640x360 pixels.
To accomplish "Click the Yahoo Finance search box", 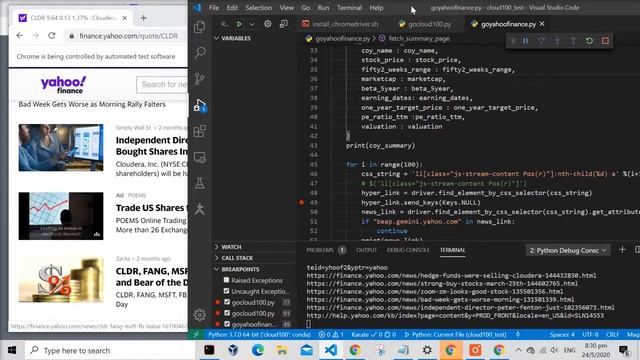I will click(162, 84).
